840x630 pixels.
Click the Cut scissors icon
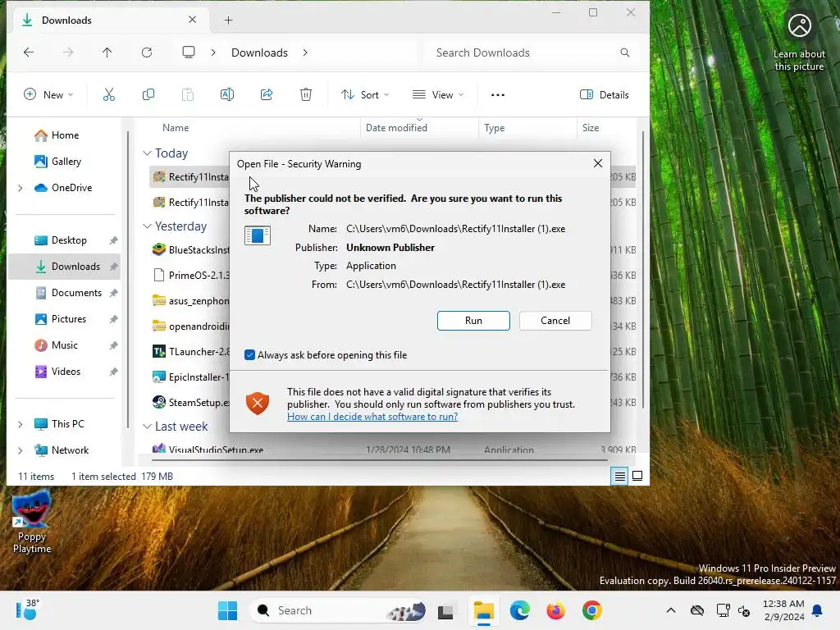coord(109,95)
